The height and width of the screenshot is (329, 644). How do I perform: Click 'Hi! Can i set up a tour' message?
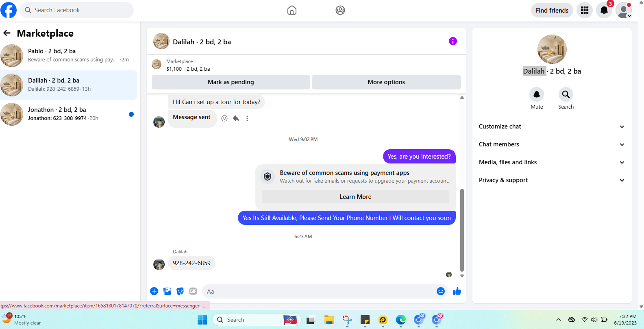pyautogui.click(x=216, y=102)
